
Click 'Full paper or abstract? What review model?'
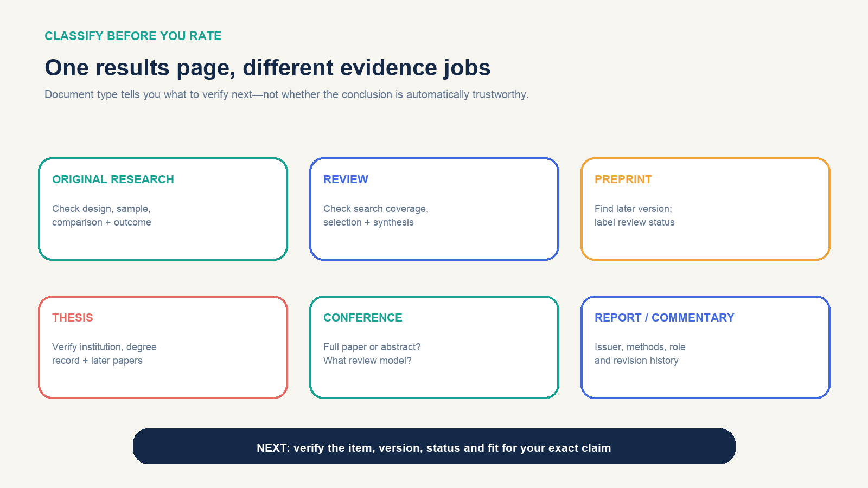372,354
